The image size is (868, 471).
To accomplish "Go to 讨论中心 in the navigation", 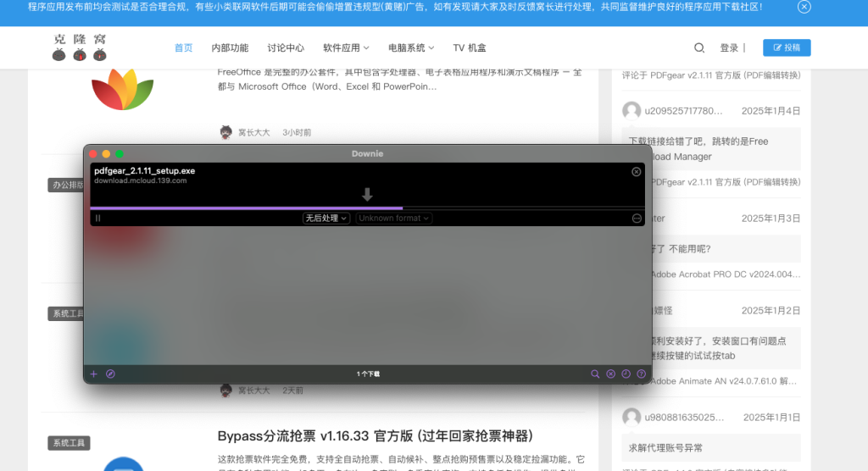I will 286,48.
